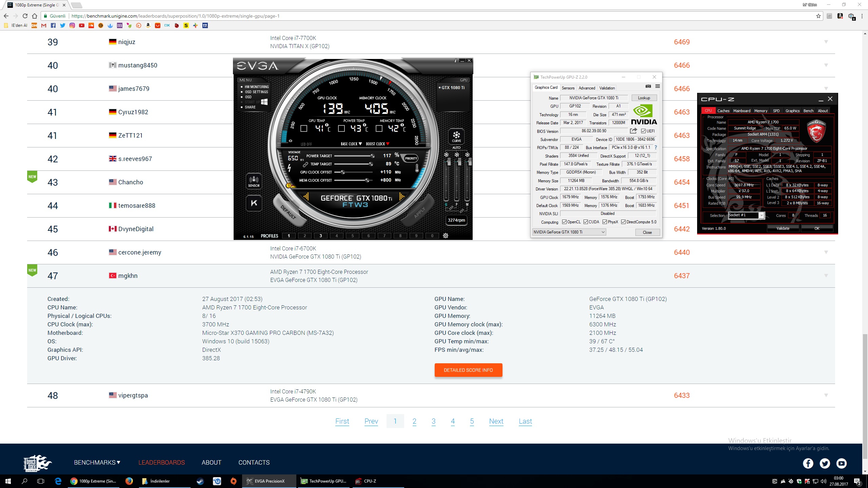Check the POWER TEMP box in EVGA

point(341,128)
